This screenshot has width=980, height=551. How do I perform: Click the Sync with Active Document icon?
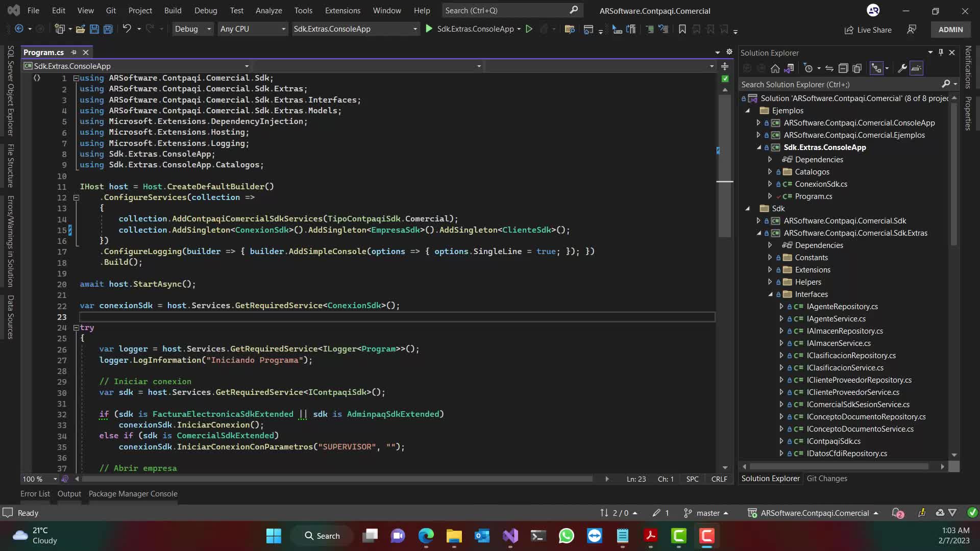tap(829, 68)
